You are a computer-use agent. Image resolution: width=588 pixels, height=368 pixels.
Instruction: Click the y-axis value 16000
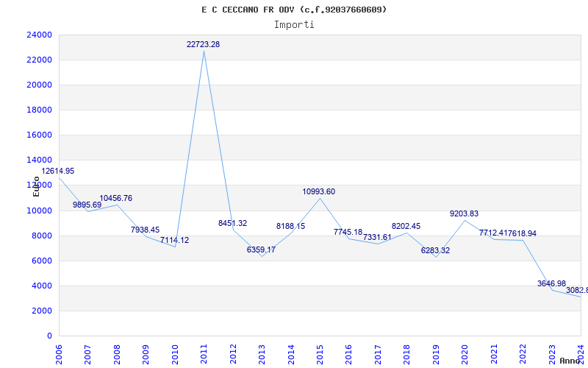tap(40, 135)
